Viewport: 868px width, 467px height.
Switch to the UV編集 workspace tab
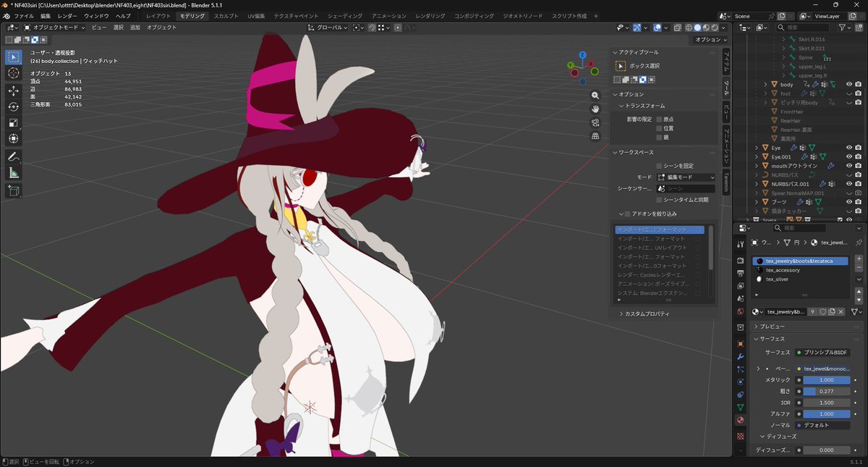point(256,16)
